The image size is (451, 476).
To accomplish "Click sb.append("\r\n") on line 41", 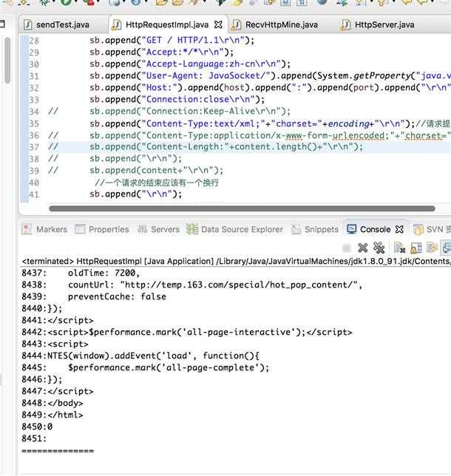I will 136,194.
